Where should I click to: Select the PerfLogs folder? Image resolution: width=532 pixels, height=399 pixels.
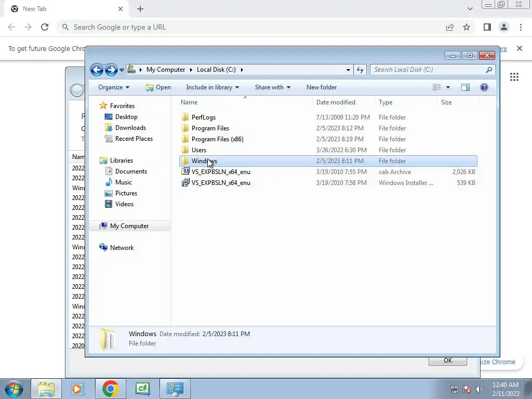click(204, 117)
